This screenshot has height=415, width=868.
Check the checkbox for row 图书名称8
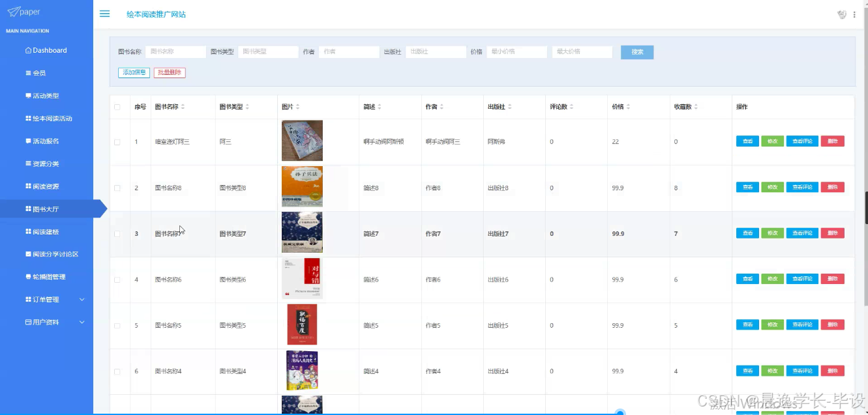(x=117, y=188)
